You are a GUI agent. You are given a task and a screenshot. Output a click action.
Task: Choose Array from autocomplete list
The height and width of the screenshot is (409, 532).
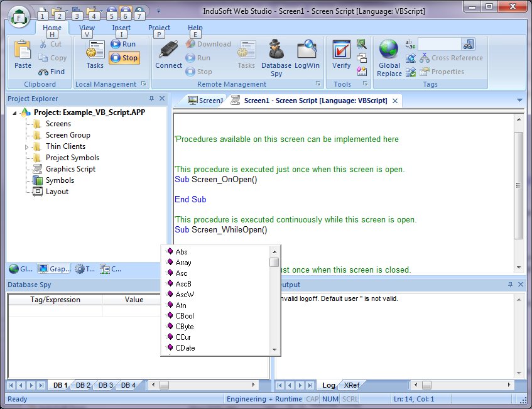tap(183, 263)
